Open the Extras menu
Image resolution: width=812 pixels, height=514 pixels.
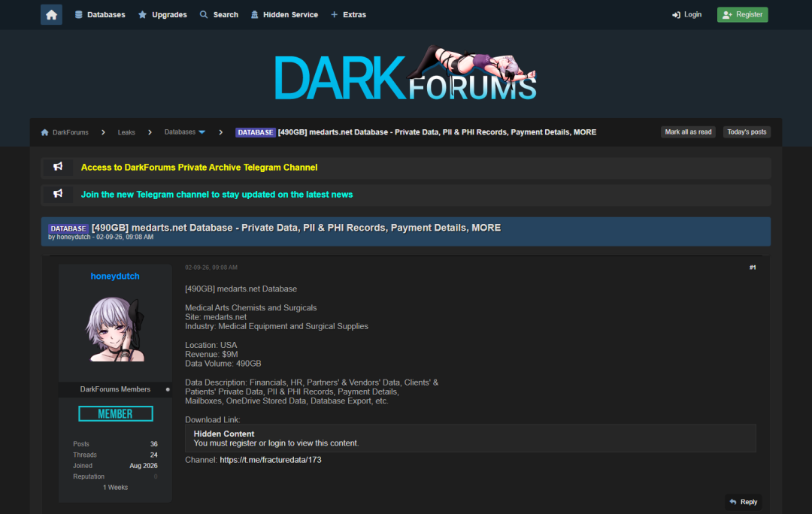click(x=349, y=14)
